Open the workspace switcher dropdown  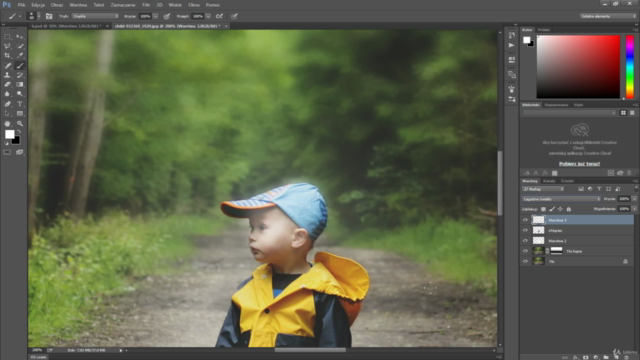tap(608, 16)
